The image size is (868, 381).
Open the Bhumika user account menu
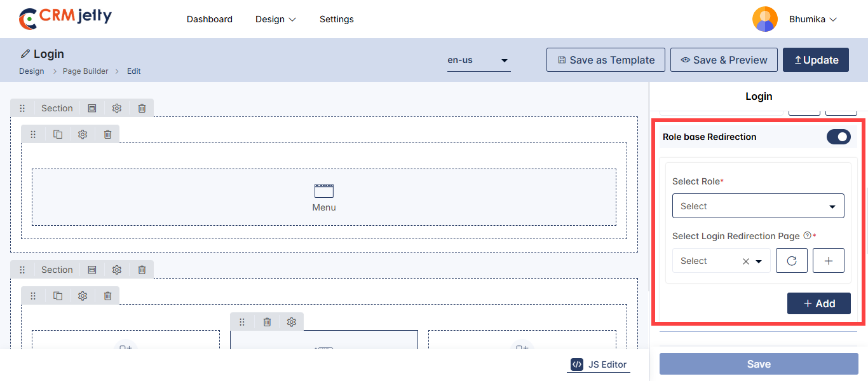pos(813,19)
